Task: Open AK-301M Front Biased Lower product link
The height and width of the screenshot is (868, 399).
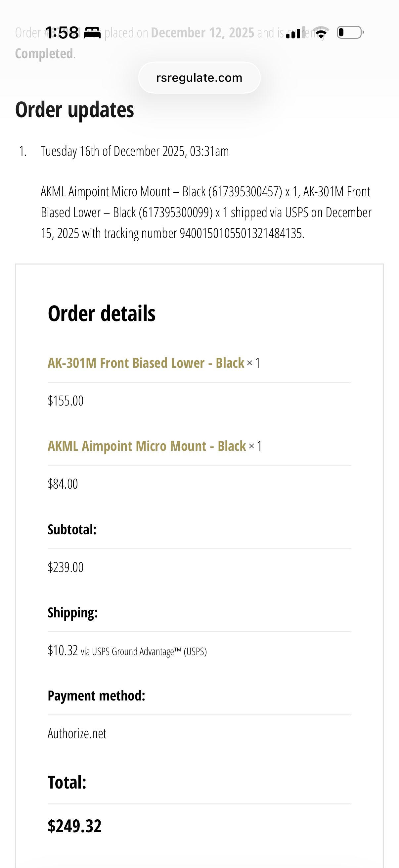Action: [x=146, y=363]
